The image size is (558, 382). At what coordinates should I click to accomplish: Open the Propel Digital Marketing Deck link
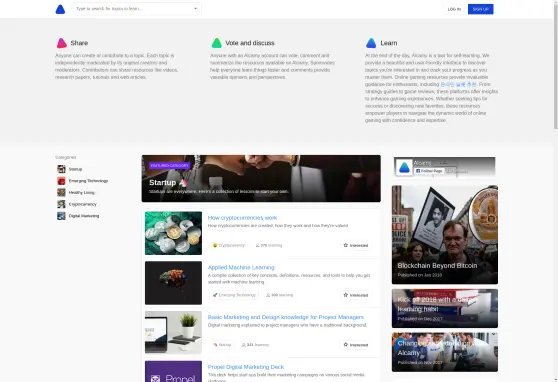coord(246,367)
